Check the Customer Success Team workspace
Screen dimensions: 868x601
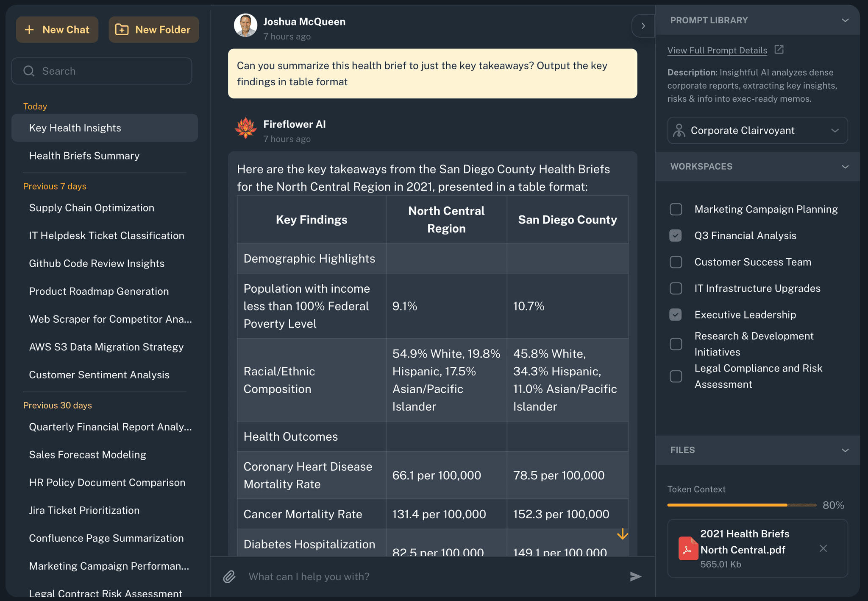click(x=676, y=262)
